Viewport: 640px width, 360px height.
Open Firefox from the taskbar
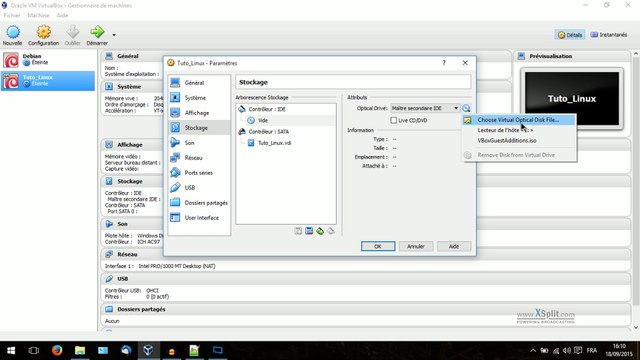pyautogui.click(x=57, y=351)
